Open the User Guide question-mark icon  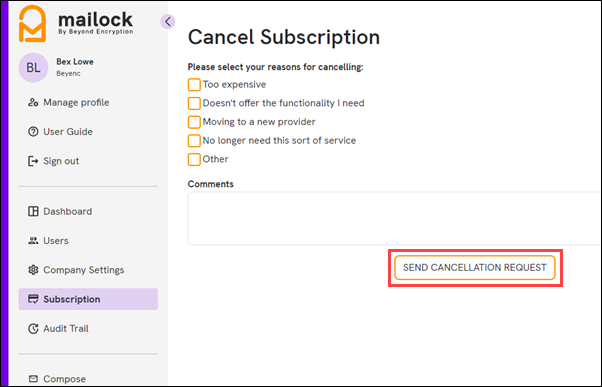click(x=33, y=132)
